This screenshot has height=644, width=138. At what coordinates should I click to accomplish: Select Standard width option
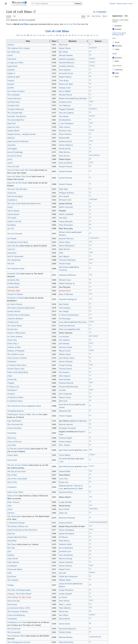coord(113,58)
